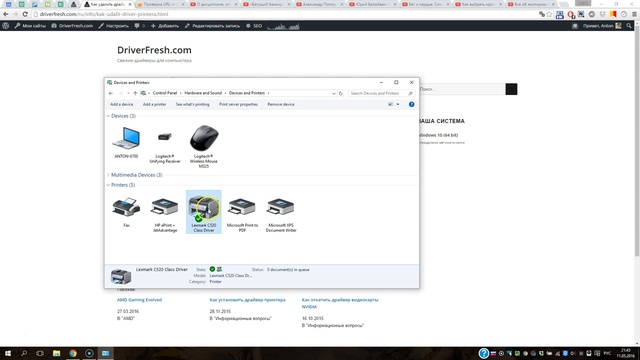The image size is (640, 360).
Task: Select the Logitech Wireless Mouse device
Action: pos(204,146)
